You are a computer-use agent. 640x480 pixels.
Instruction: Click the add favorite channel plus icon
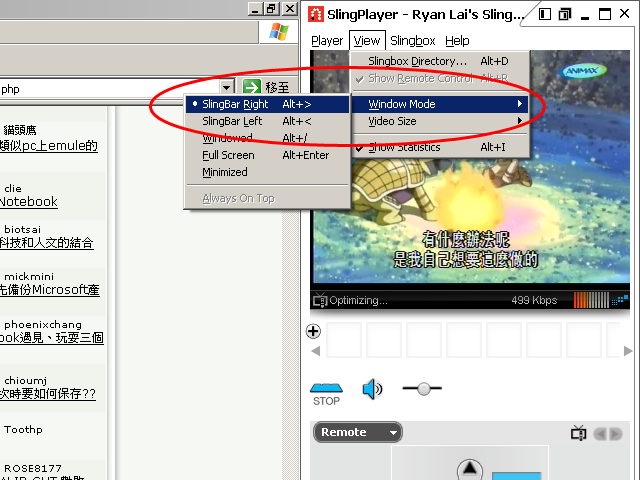pos(313,331)
